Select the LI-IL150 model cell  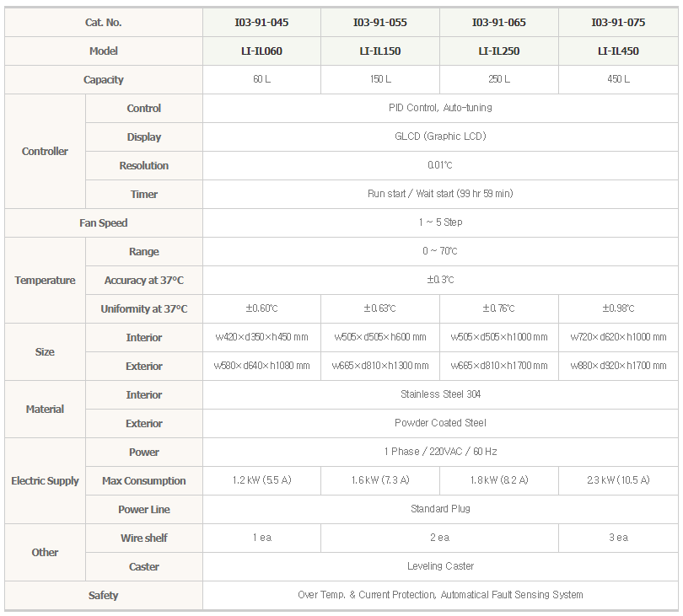(379, 51)
